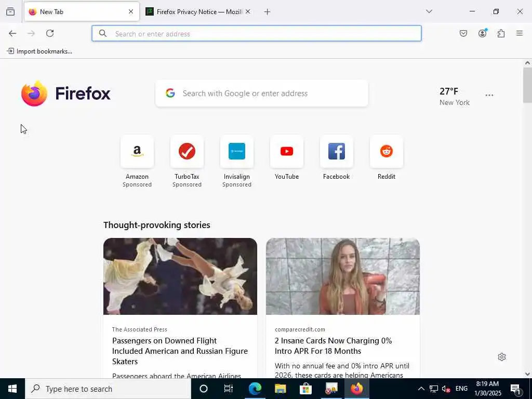Click the scrollbar down arrow
This screenshot has width=532, height=399.
pyautogui.click(x=527, y=374)
